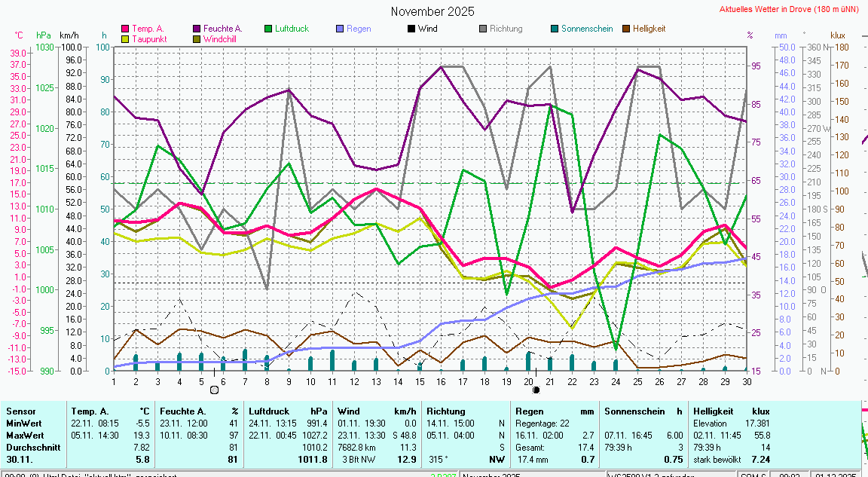This screenshot has width=868, height=477.
Task: Click the full moon phase icon
Action: (x=214, y=390)
